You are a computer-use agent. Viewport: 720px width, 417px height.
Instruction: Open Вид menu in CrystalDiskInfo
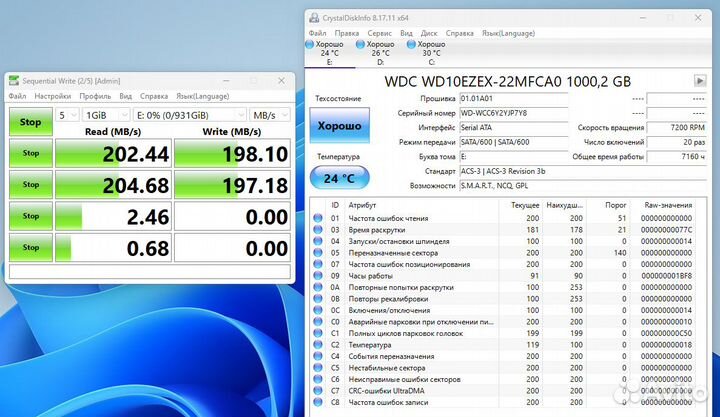[406, 33]
